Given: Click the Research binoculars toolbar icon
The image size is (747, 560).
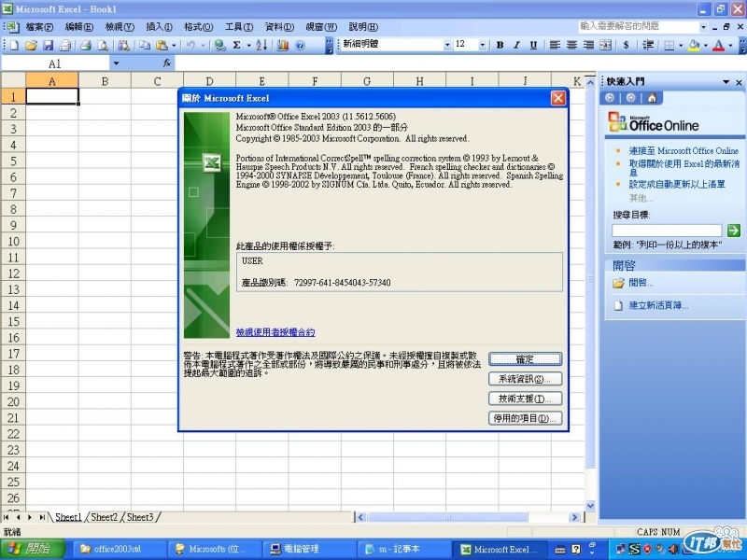Looking at the screenshot, I should 124,45.
